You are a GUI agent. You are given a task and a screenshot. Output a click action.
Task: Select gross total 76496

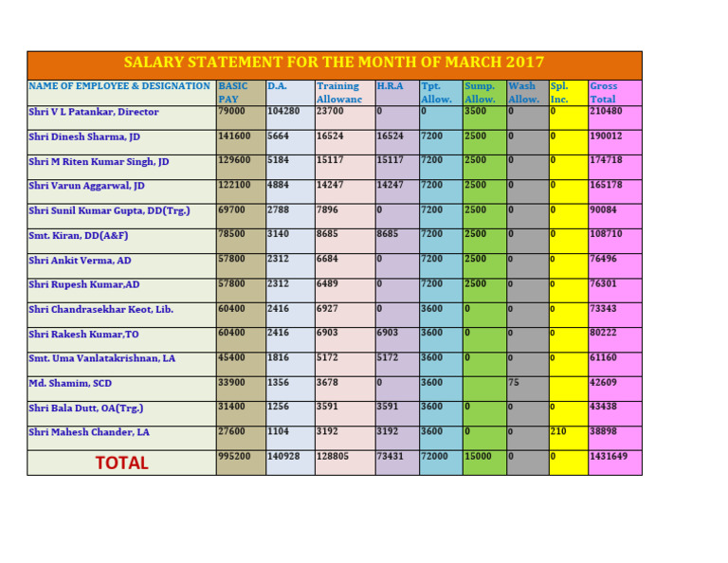pyautogui.click(x=604, y=259)
